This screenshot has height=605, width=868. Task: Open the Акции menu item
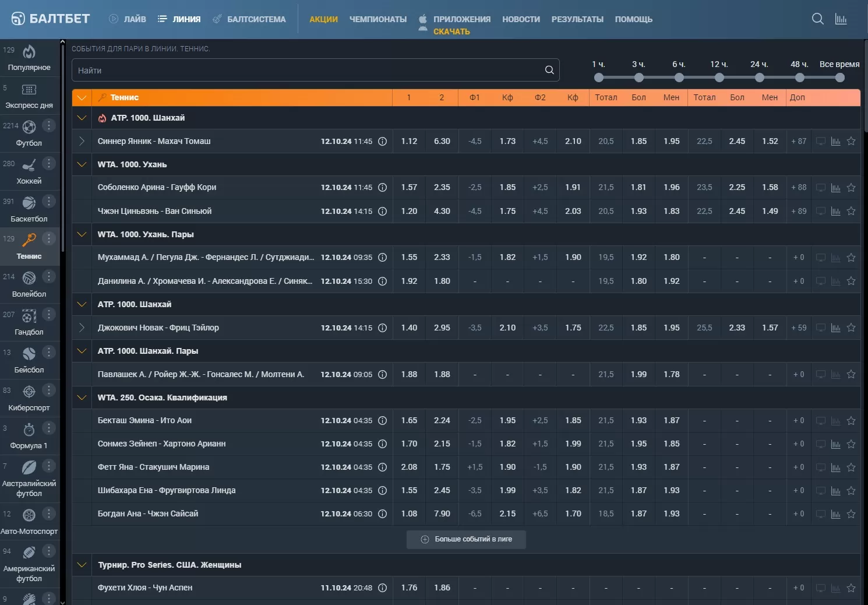(x=323, y=19)
